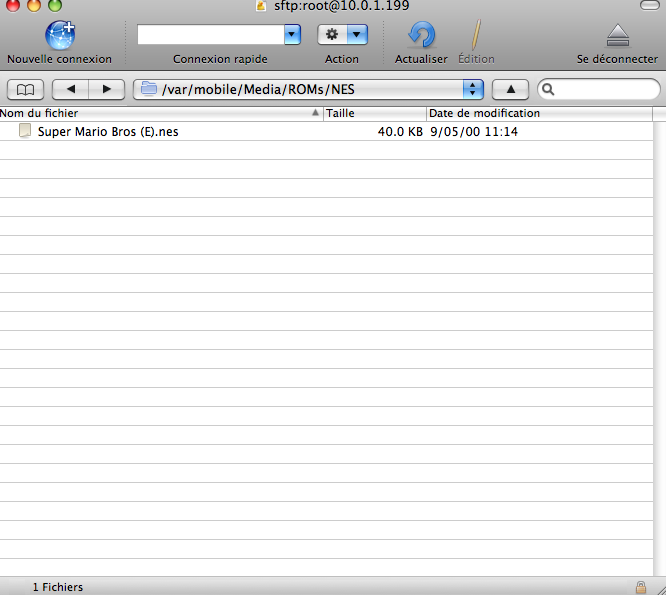
Task: Click the Connexion rapide input field
Action: 211,34
